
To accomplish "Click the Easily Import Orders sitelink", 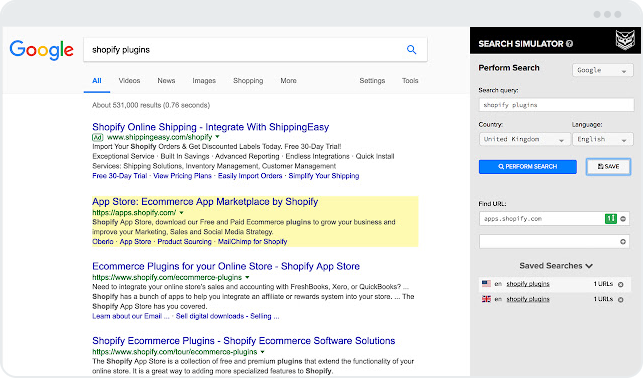I will click(x=250, y=176).
